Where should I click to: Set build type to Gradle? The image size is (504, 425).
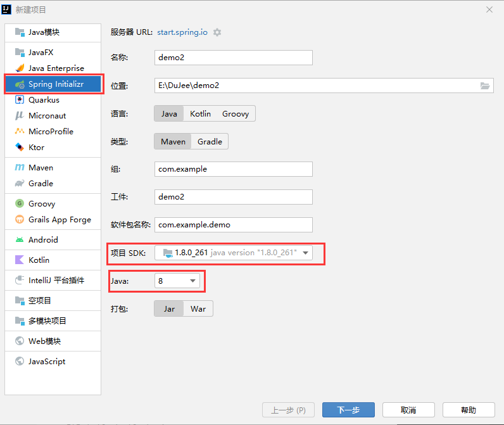click(210, 142)
